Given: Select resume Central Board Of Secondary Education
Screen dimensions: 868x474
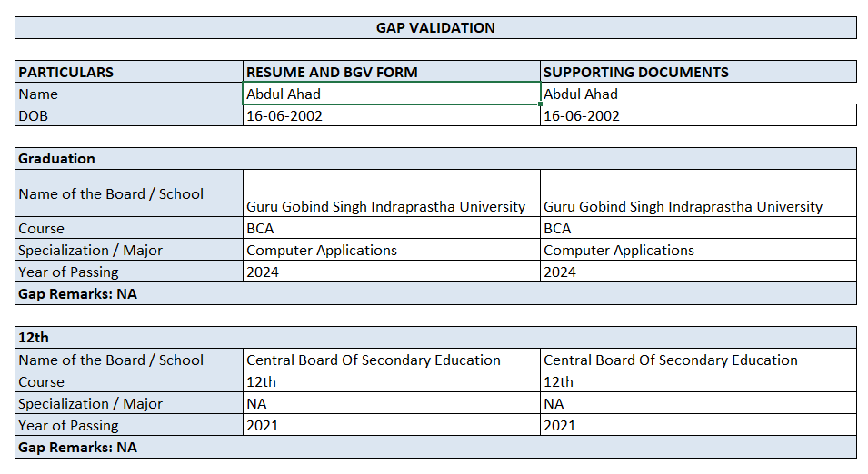Looking at the screenshot, I should point(392,360).
